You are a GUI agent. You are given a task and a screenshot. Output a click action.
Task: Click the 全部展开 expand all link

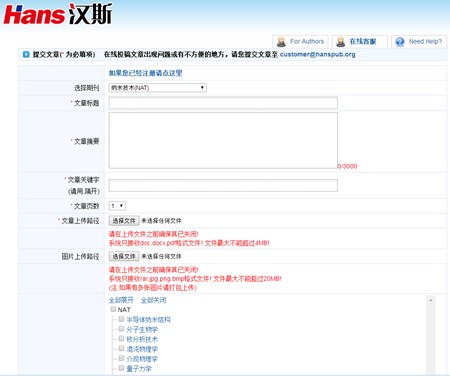(121, 300)
